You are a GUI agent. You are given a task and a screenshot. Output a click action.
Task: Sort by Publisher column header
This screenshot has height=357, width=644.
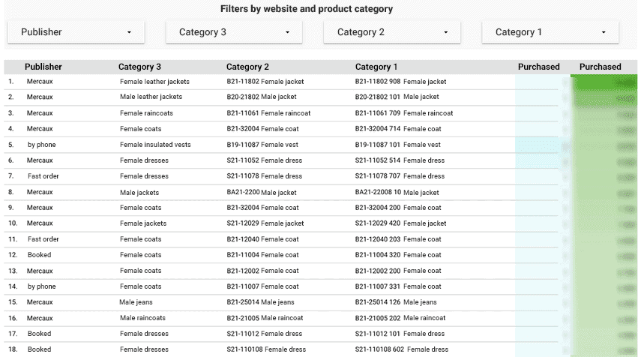point(43,67)
